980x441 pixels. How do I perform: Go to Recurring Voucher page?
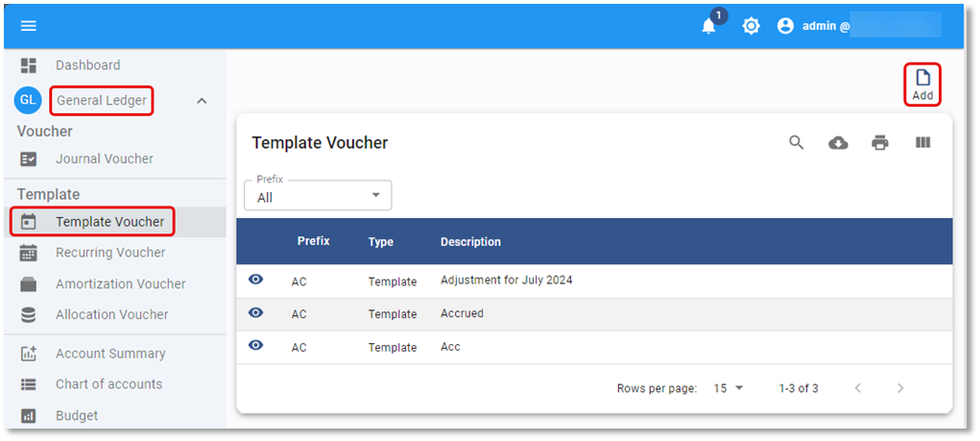tap(109, 253)
